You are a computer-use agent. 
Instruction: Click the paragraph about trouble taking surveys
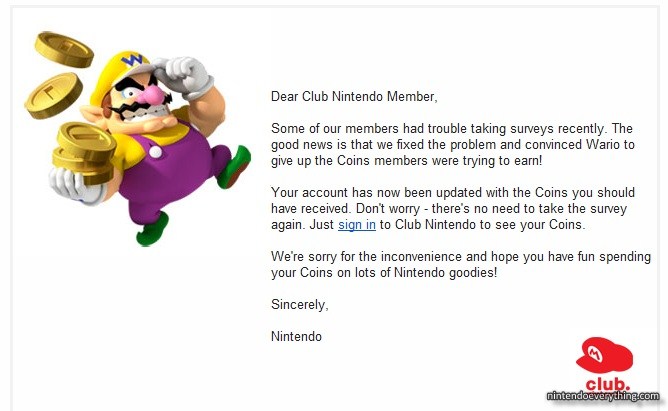coord(452,144)
